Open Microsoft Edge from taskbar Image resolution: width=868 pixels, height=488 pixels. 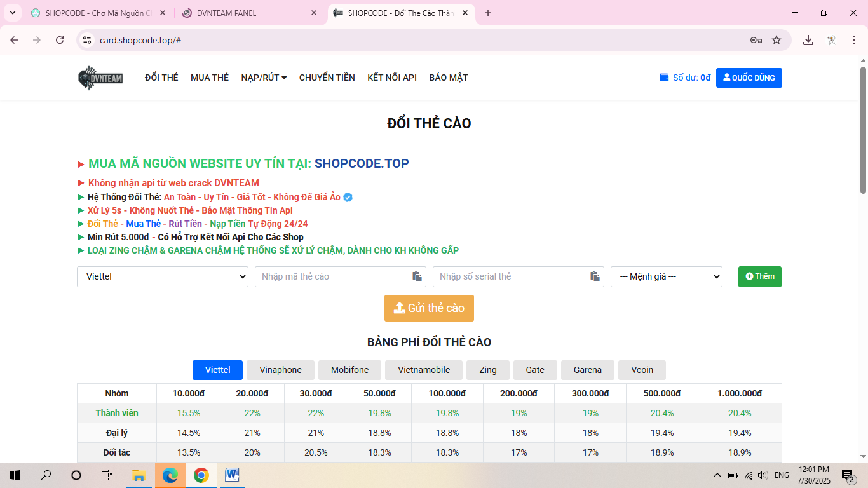[170, 475]
